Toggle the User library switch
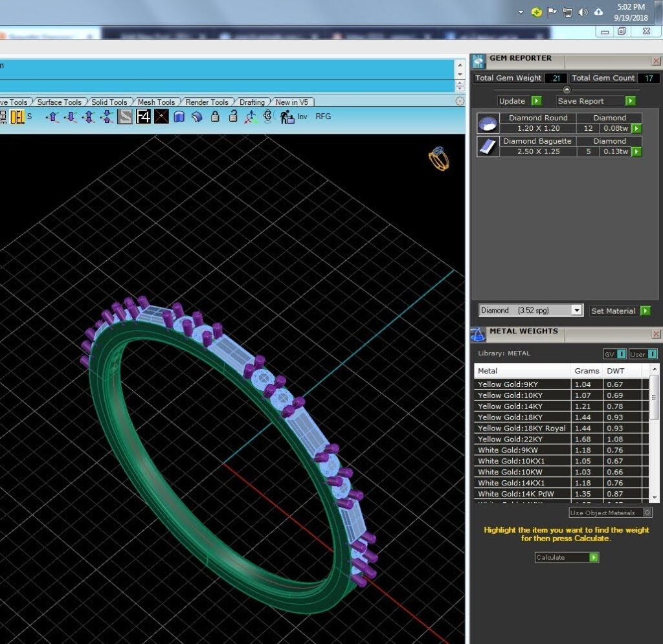This screenshot has height=644, width=663. 643,354
